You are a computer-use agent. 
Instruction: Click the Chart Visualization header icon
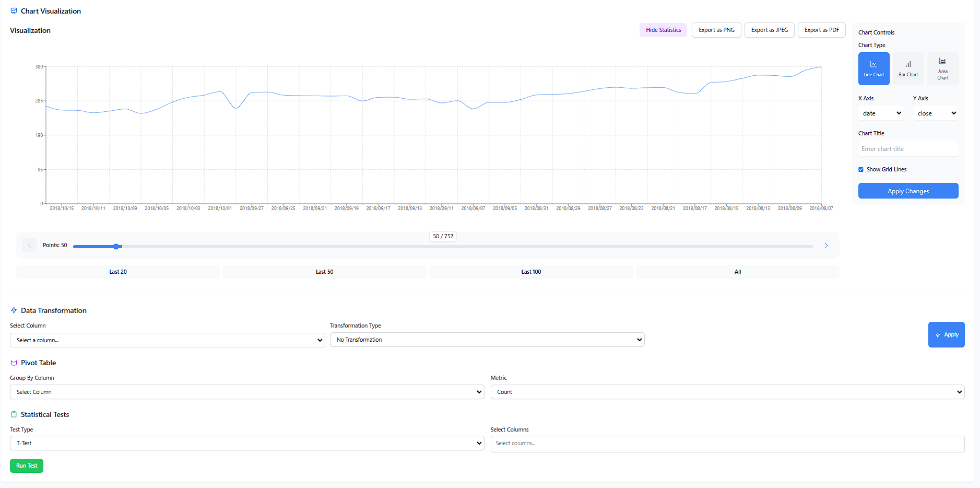[x=14, y=11]
